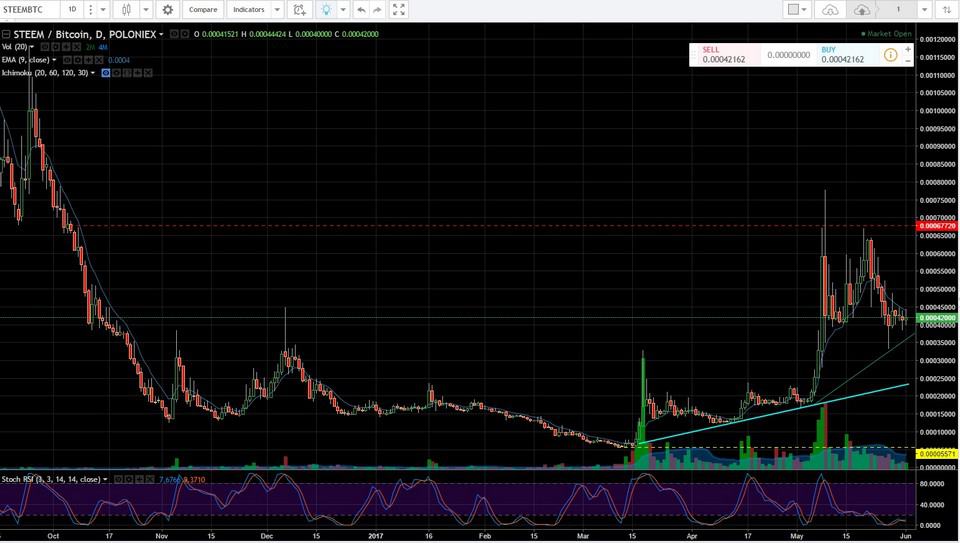Click the alarm clock add-alert icon

(x=299, y=10)
